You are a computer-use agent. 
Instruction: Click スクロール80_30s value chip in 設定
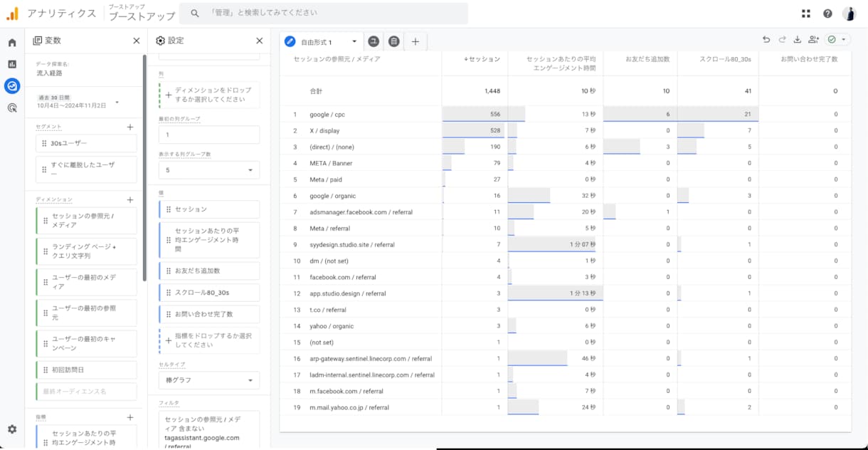point(209,293)
